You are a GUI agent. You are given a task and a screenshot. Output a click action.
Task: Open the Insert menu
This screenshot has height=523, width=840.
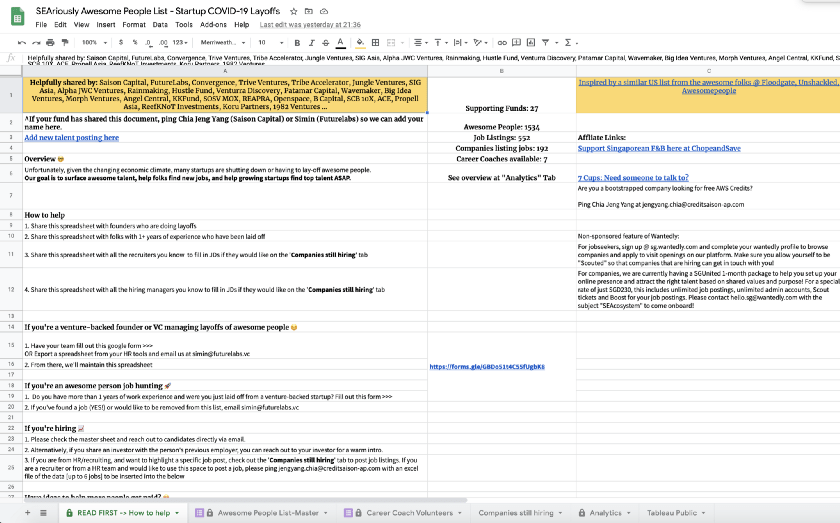tap(106, 25)
